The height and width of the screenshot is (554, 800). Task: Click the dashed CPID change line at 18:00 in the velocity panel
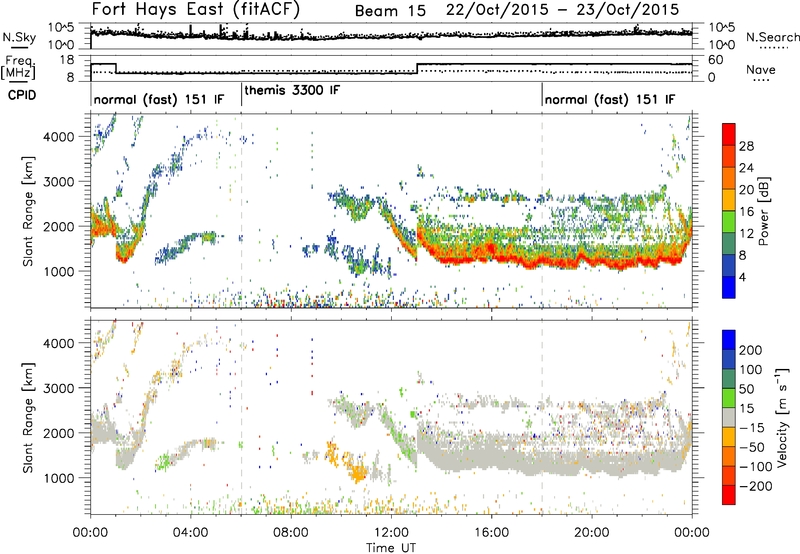(542, 417)
